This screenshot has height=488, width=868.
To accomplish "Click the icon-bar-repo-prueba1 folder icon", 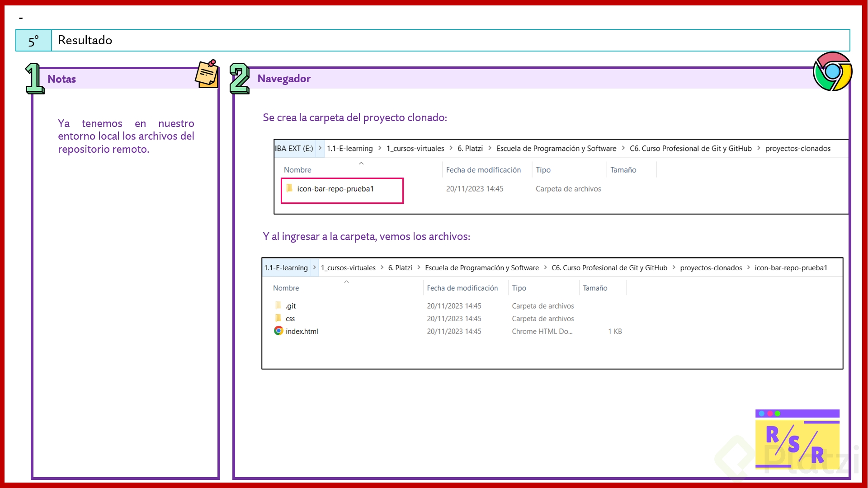I will pyautogui.click(x=289, y=188).
